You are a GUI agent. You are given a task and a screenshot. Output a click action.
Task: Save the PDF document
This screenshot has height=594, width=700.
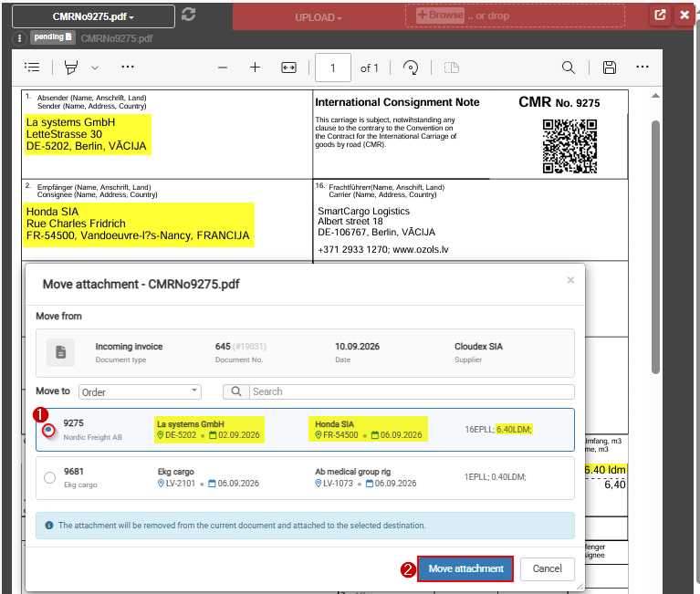pos(610,68)
